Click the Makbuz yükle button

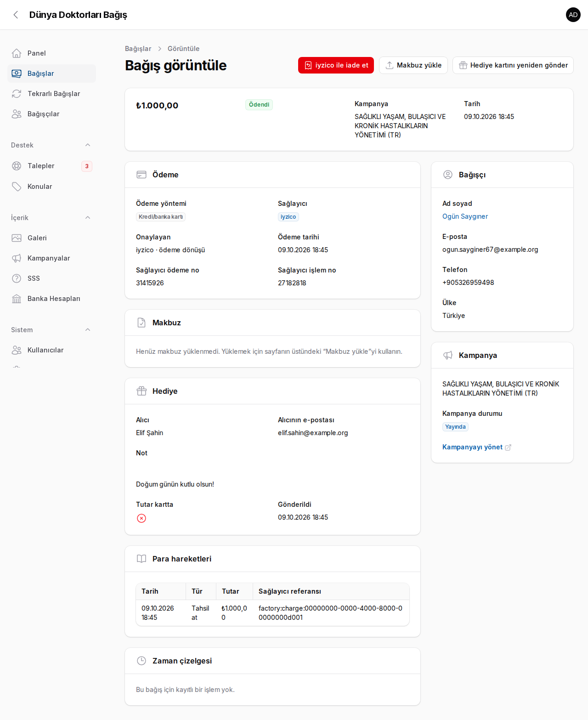[413, 65]
